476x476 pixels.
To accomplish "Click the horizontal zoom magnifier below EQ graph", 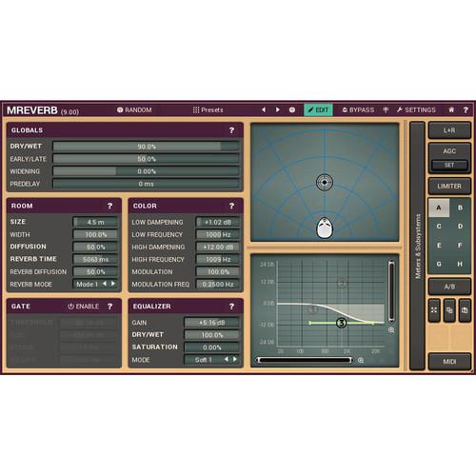I will 361,360.
